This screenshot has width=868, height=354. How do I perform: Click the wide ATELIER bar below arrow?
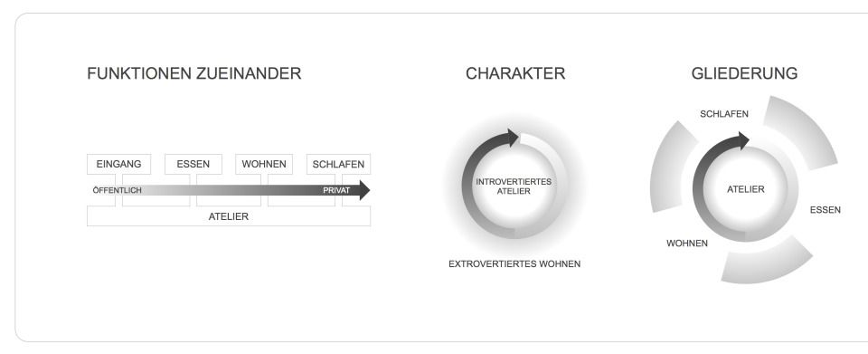pos(229,216)
